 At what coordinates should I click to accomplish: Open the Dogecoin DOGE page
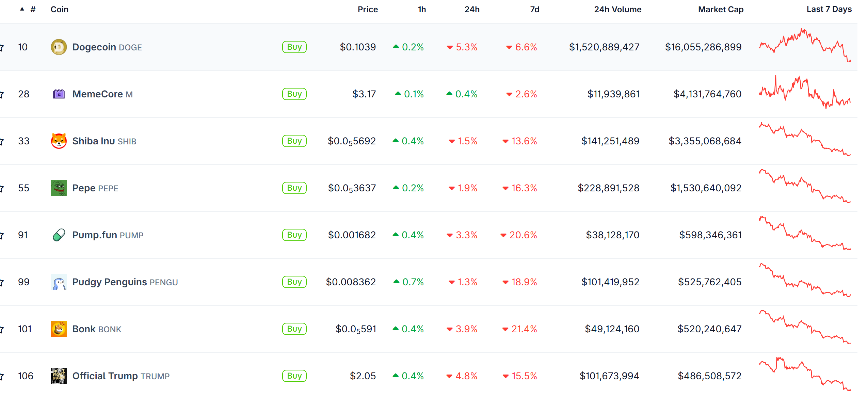pyautogui.click(x=107, y=47)
